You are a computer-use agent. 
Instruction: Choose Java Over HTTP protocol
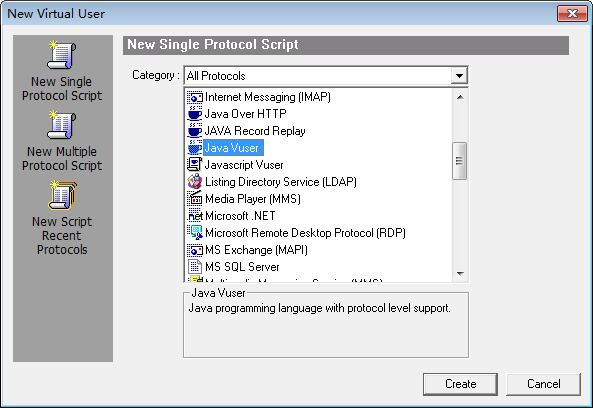[x=245, y=114]
